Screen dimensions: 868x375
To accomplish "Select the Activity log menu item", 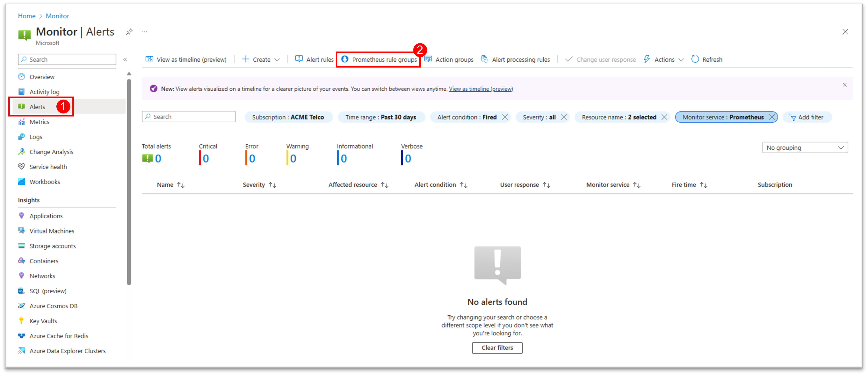I will pyautogui.click(x=44, y=91).
